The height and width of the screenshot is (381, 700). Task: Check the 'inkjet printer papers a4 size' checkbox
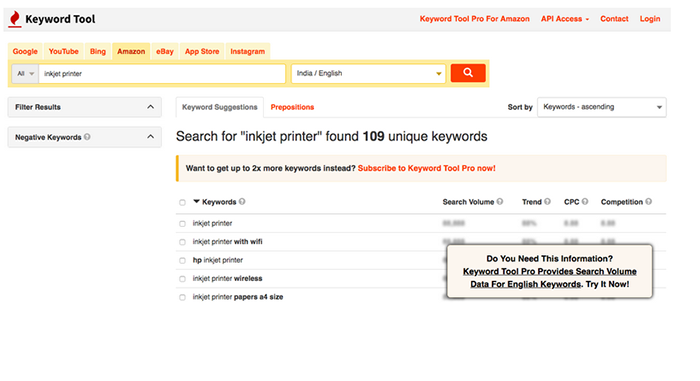[x=182, y=297]
